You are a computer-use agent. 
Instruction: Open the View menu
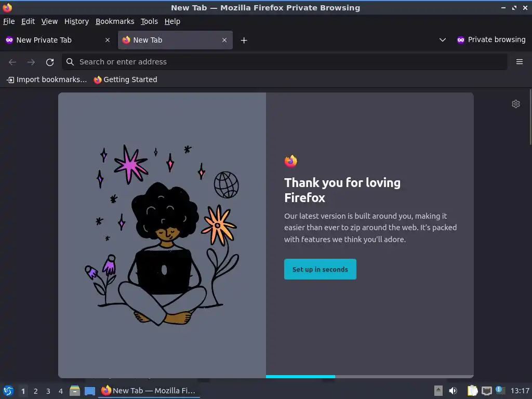point(49,21)
